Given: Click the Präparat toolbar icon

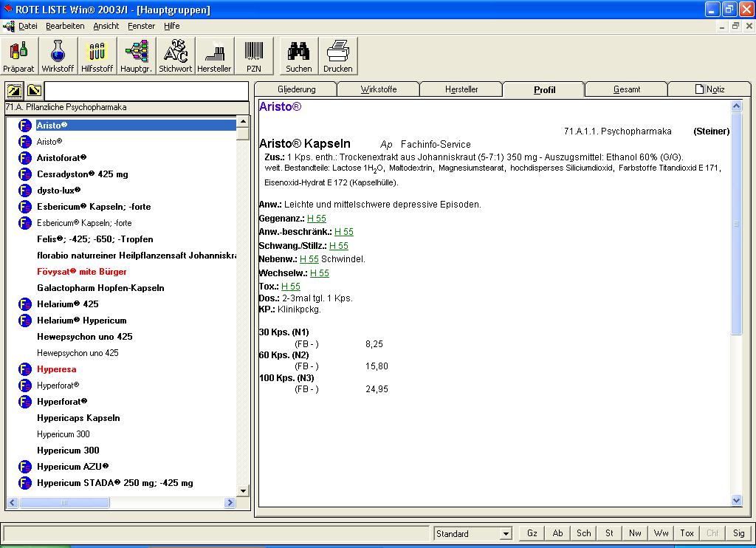Looking at the screenshot, I should pyautogui.click(x=18, y=56).
